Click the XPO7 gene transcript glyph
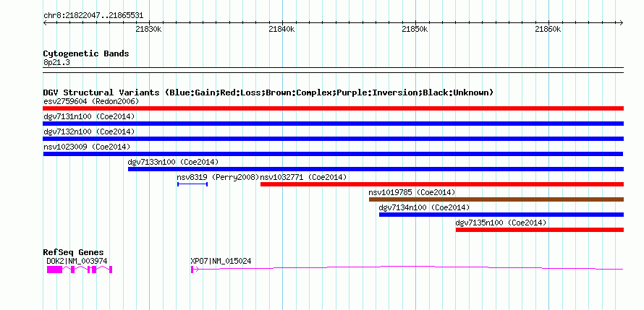This screenshot has width=644, height=310. (407, 269)
